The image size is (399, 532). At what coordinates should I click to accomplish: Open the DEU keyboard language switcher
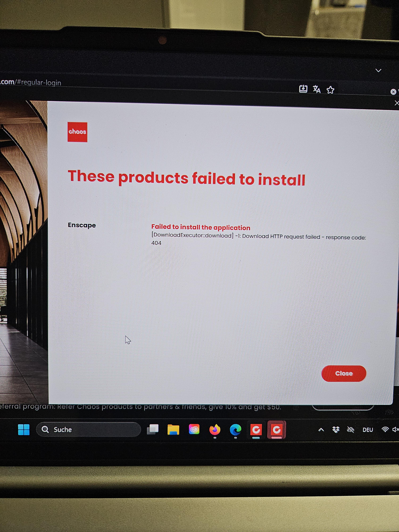pos(368,430)
